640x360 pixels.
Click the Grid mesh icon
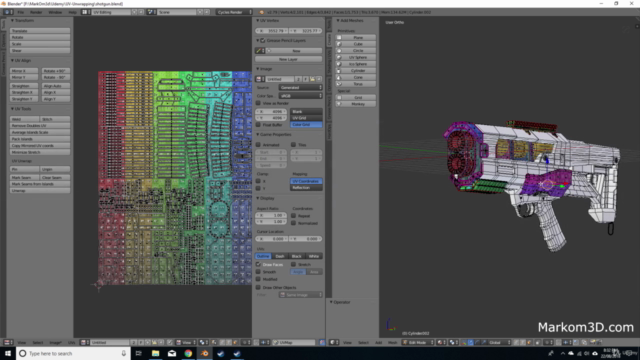pos(339,98)
